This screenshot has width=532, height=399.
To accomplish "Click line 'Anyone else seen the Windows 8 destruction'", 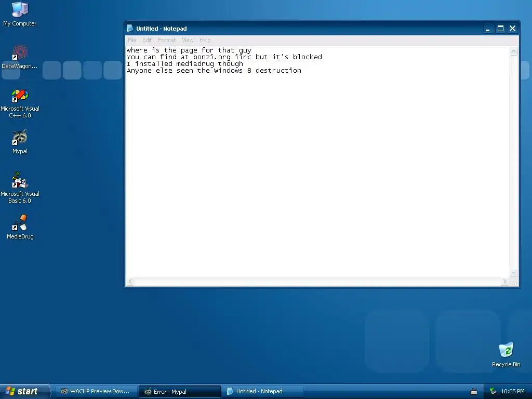I will pyautogui.click(x=214, y=71).
